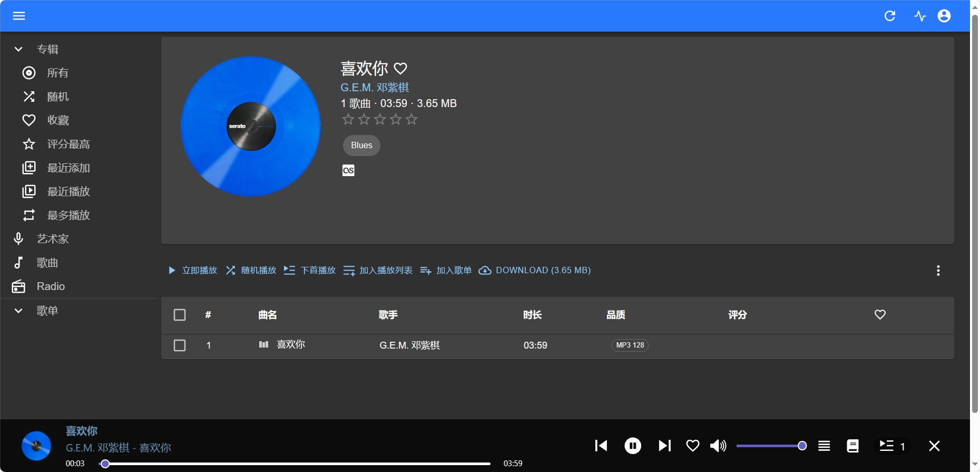This screenshot has width=980, height=472.
Task: Open the queue counter showing 1
Action: [893, 446]
